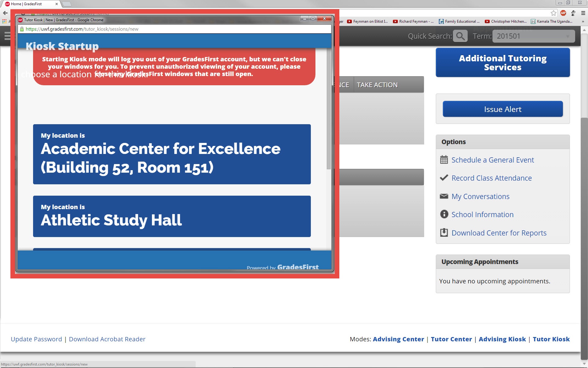This screenshot has height=368, width=588.
Task: Click the kiosk popup URL address field
Action: [175, 29]
